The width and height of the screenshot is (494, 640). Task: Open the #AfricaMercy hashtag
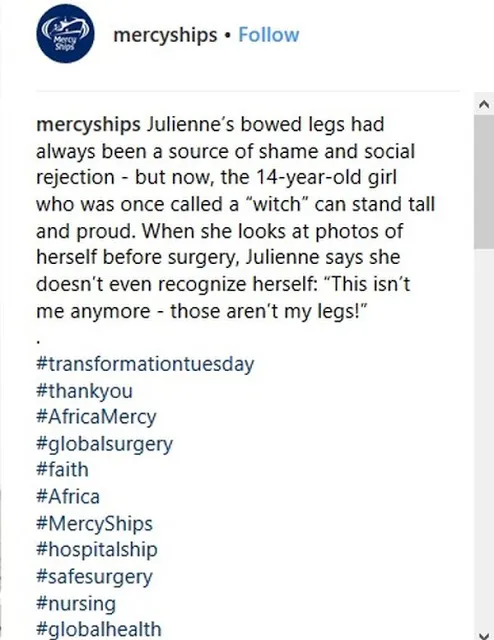coord(96,417)
